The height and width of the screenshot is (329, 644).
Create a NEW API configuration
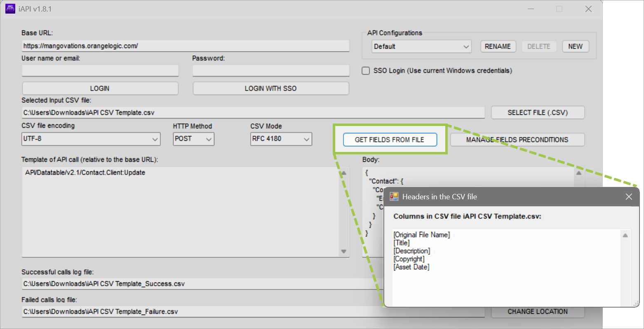pyautogui.click(x=575, y=46)
